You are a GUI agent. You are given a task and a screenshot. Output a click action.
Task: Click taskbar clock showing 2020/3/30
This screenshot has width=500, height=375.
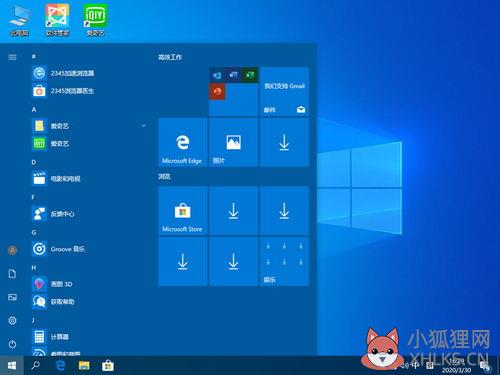point(457,366)
